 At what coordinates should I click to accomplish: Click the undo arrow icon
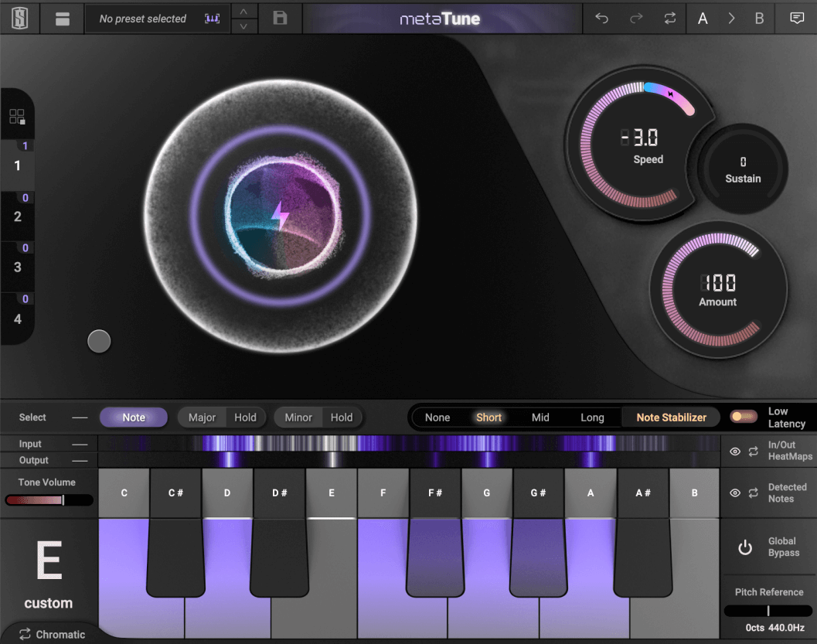[602, 18]
